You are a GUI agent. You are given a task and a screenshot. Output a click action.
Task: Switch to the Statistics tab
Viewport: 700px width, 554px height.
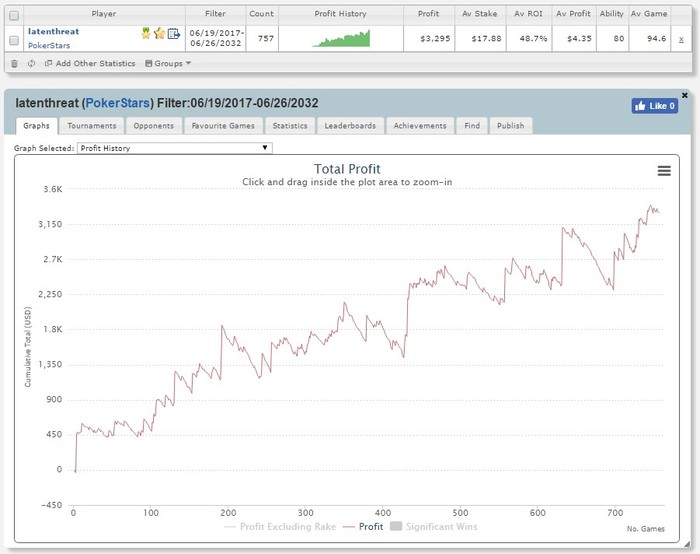pyautogui.click(x=290, y=126)
